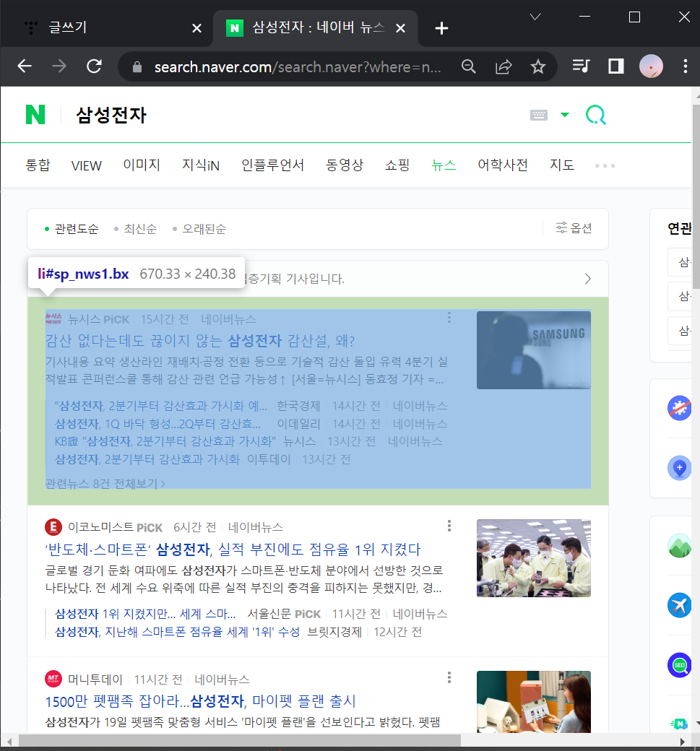The image size is (700, 751).
Task: Select the 어학사전 search tab
Action: point(503,165)
